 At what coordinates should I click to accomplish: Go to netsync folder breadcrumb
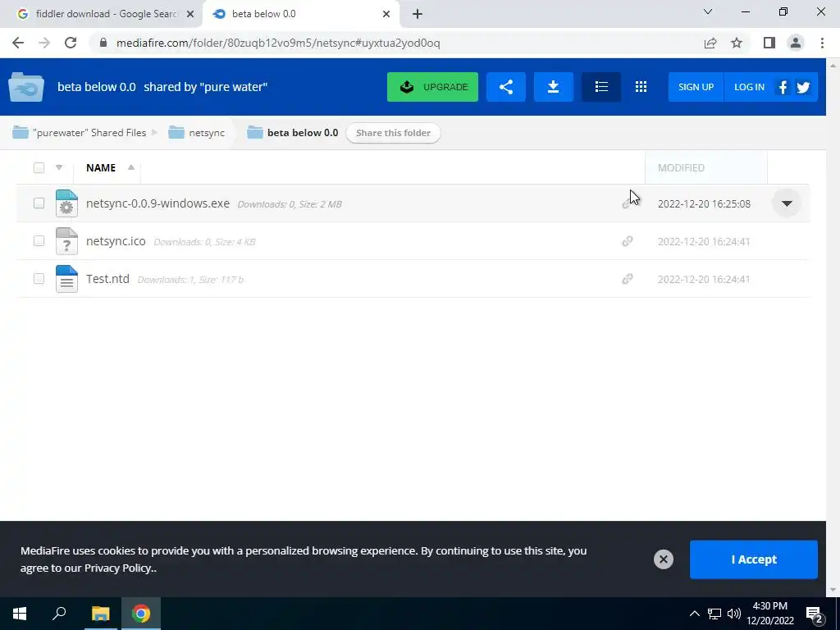(x=196, y=132)
